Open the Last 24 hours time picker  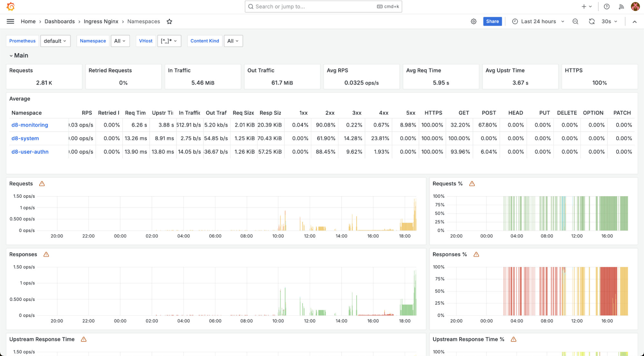pos(538,21)
